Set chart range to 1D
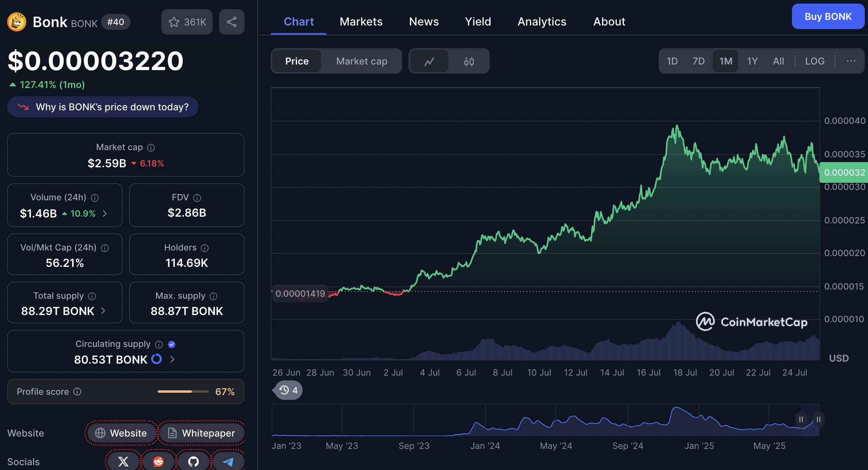Viewport: 868px width, 470px height. point(672,61)
